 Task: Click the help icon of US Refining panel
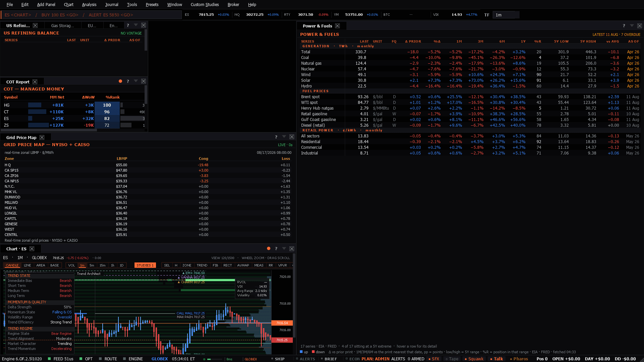128,25
